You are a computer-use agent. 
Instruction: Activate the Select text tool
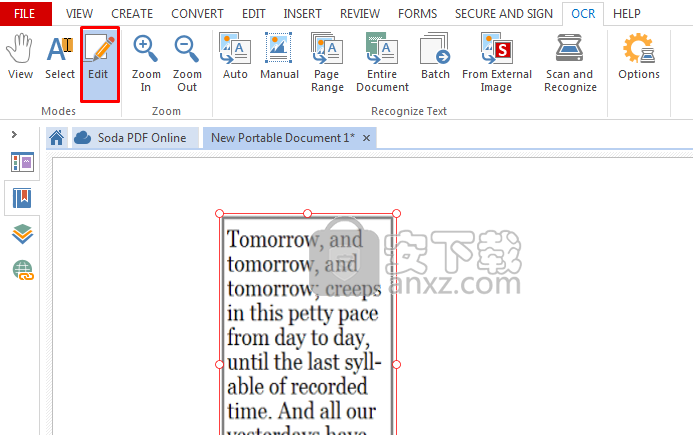pos(60,56)
